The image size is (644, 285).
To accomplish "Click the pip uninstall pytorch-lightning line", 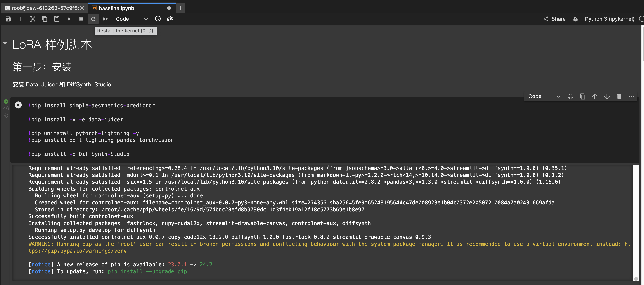I will [x=83, y=133].
